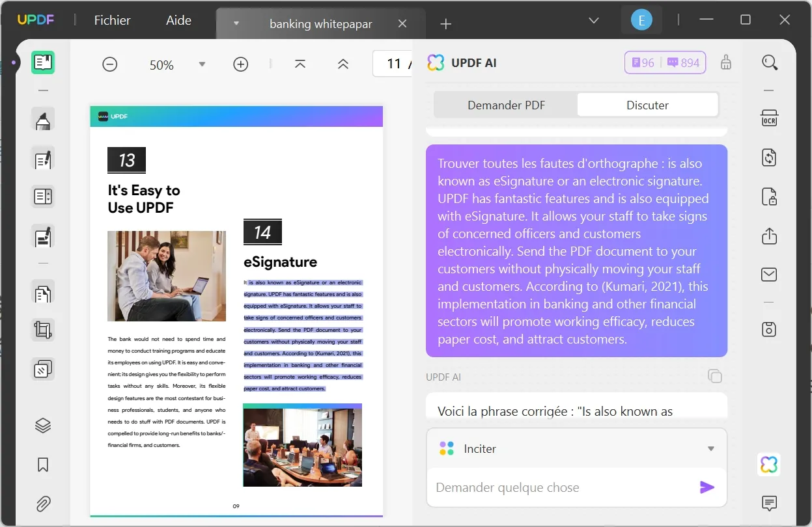Launch the OCR tool
This screenshot has height=527, width=812.
pos(769,118)
